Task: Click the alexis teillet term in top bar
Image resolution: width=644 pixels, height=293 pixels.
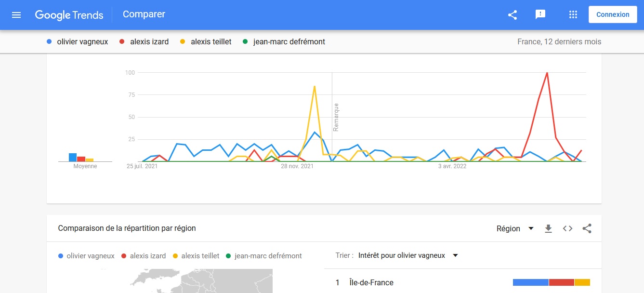Action: click(211, 42)
